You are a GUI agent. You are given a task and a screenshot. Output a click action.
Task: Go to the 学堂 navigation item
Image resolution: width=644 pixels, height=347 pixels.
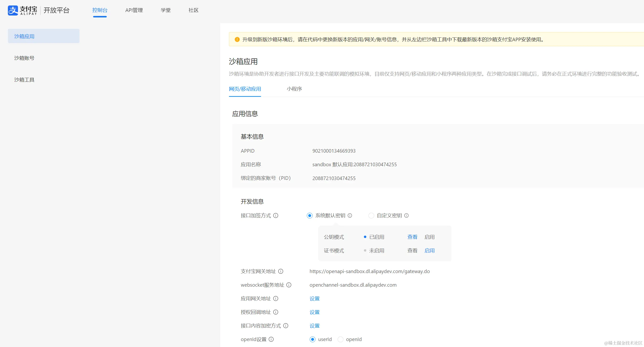(x=165, y=10)
